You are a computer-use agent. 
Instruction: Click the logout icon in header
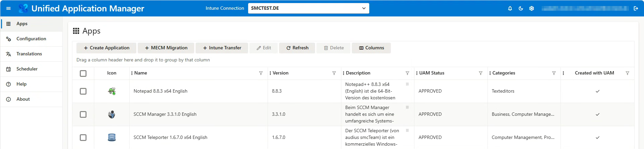coord(636,8)
